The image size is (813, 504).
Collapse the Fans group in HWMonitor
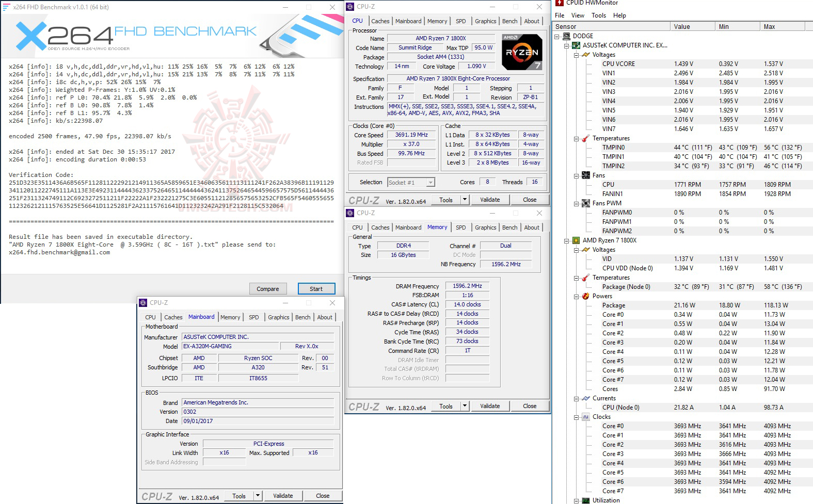[x=577, y=176]
